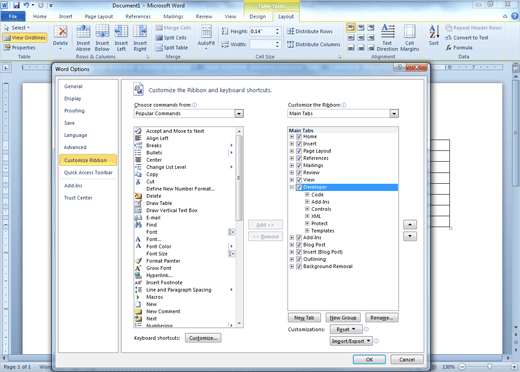
Task: Switch to the References ribbon tab
Action: (138, 16)
